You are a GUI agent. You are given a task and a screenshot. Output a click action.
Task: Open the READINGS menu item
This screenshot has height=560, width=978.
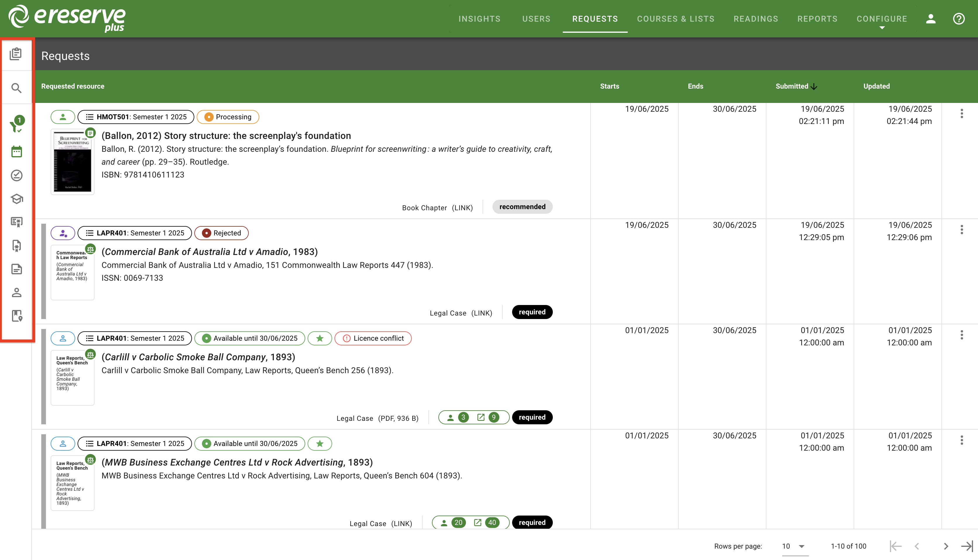point(756,18)
